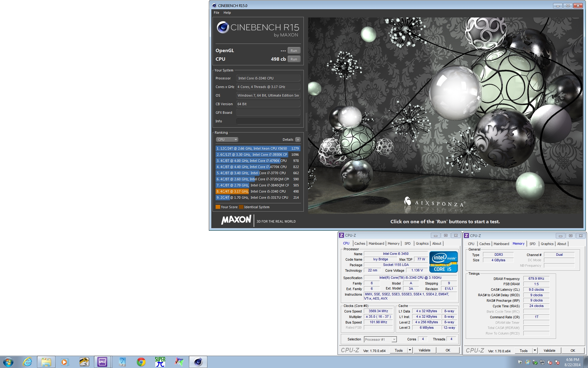The height and width of the screenshot is (368, 588).
Task: Click the CPU-Z title bar icon of the Memory window
Action: pos(466,236)
